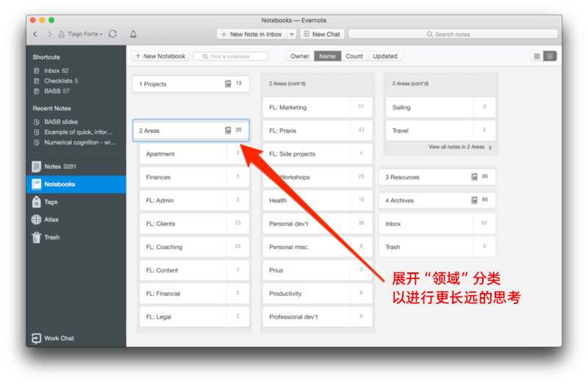Open the FL: Side projects notebook

(318, 154)
